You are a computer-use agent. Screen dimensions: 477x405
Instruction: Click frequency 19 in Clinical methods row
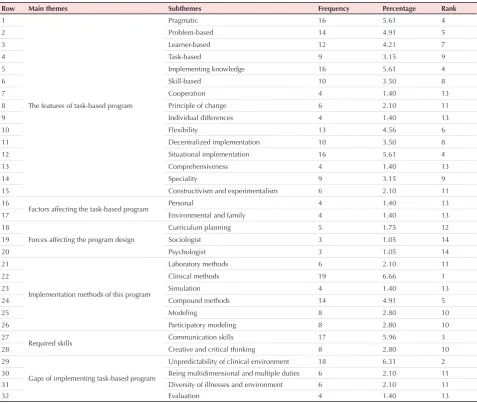click(x=322, y=276)
